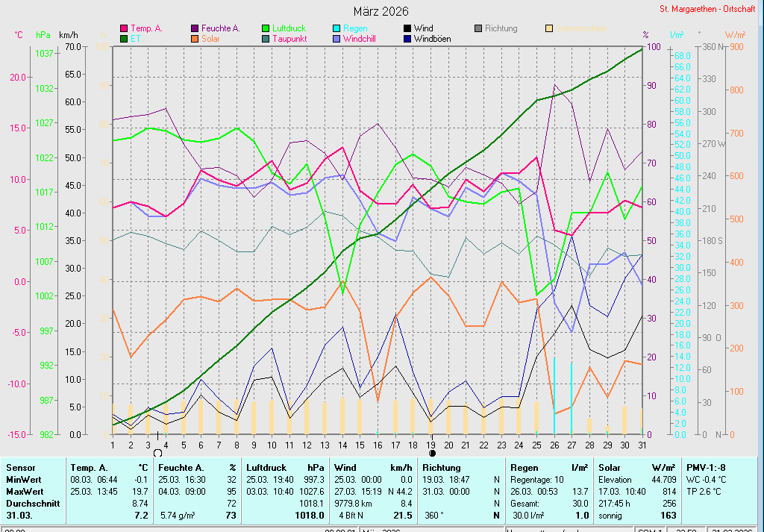Viewport: 764px width, 532px height.
Task: Click the gray Richtung legend square
Action: coord(478,28)
